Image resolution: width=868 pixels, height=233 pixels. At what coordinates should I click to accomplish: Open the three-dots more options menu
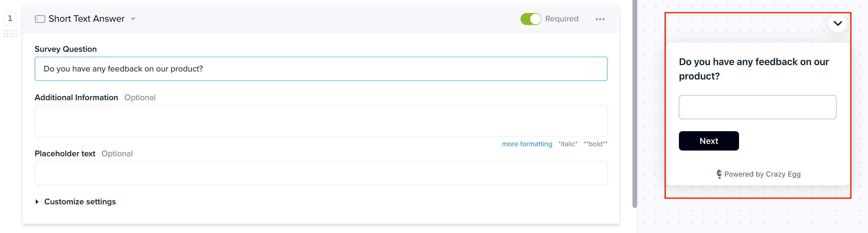[600, 19]
